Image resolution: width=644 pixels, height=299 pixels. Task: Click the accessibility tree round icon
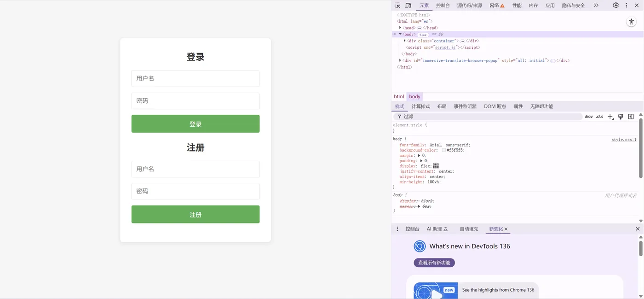coord(631,22)
